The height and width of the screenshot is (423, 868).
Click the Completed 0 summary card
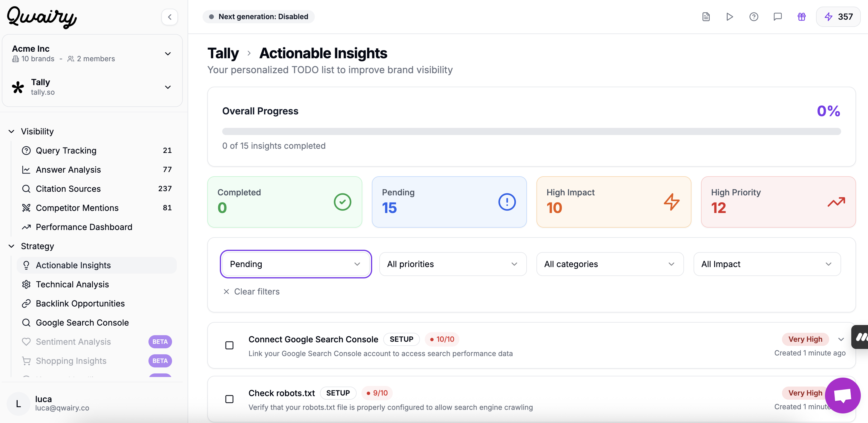tap(284, 202)
